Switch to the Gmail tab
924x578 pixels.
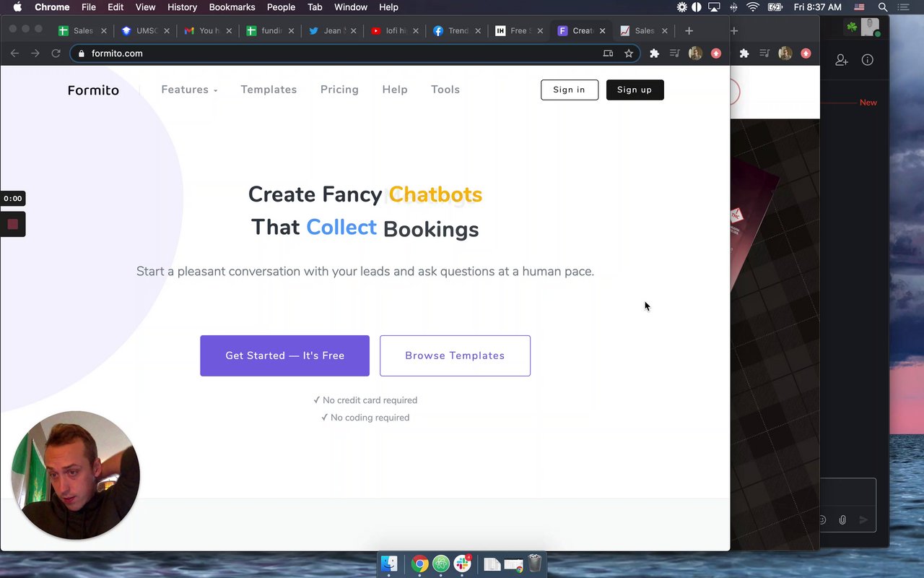(x=209, y=31)
